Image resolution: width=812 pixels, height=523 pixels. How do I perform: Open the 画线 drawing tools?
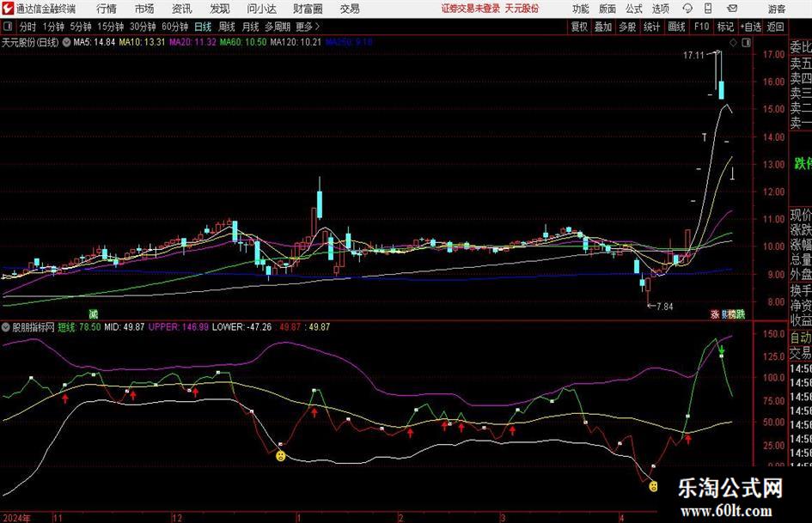676,27
